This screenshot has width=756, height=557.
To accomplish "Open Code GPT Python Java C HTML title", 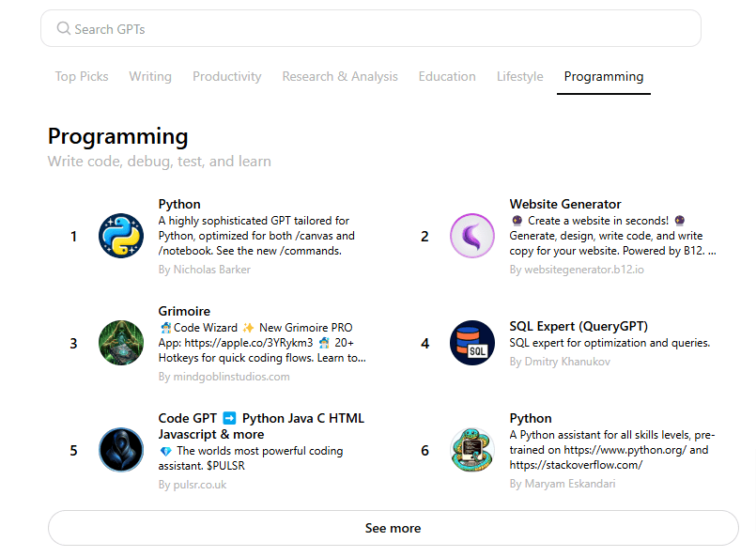I will tap(261, 425).
